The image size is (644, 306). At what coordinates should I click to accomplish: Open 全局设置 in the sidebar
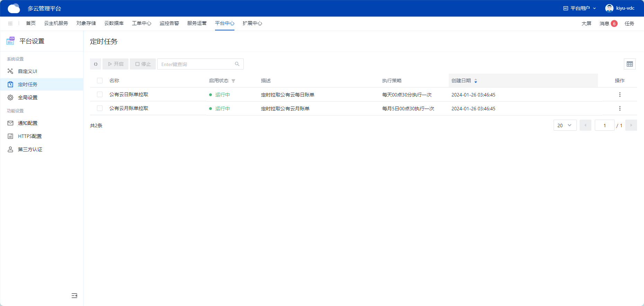(x=28, y=98)
